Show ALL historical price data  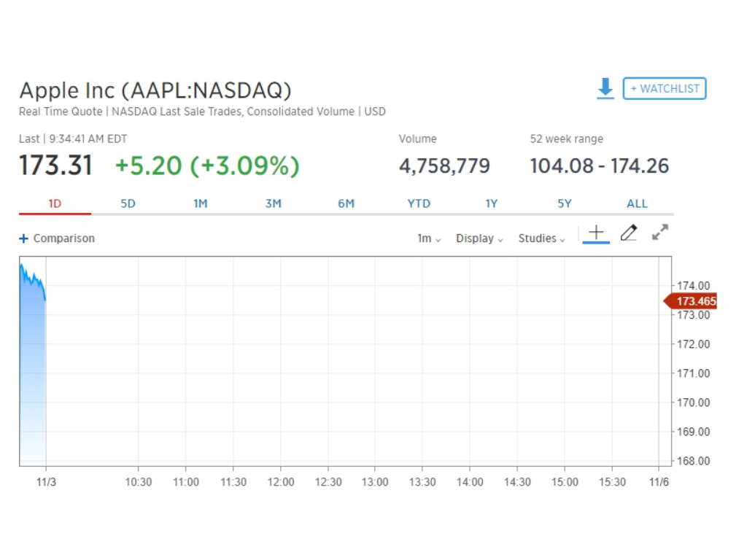pos(637,204)
